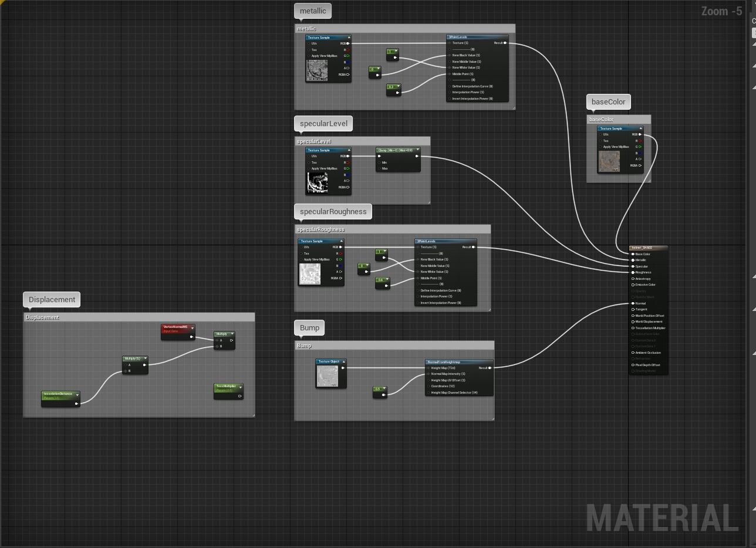The width and height of the screenshot is (756, 548).
Task: Select the helmet_SHADE material node header
Action: click(x=646, y=247)
